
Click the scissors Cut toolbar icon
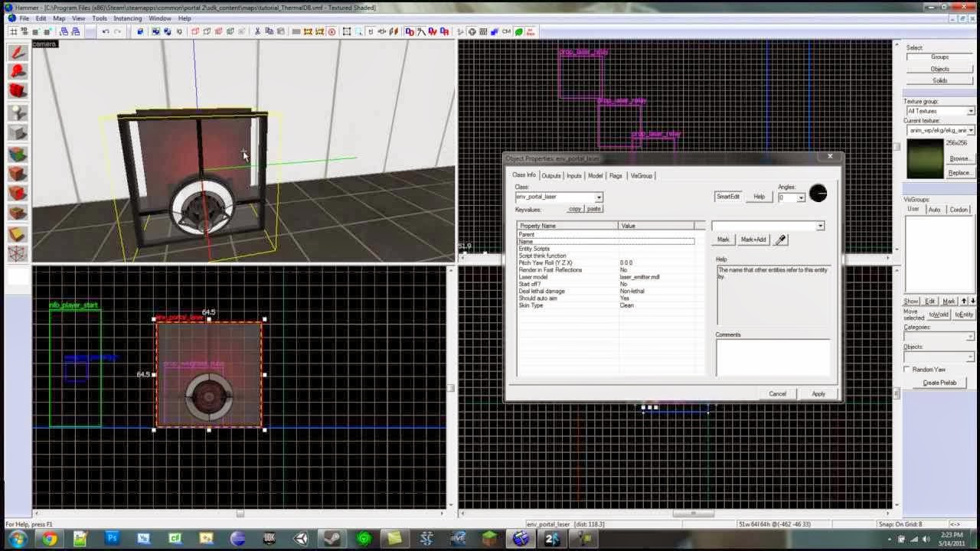click(257, 31)
